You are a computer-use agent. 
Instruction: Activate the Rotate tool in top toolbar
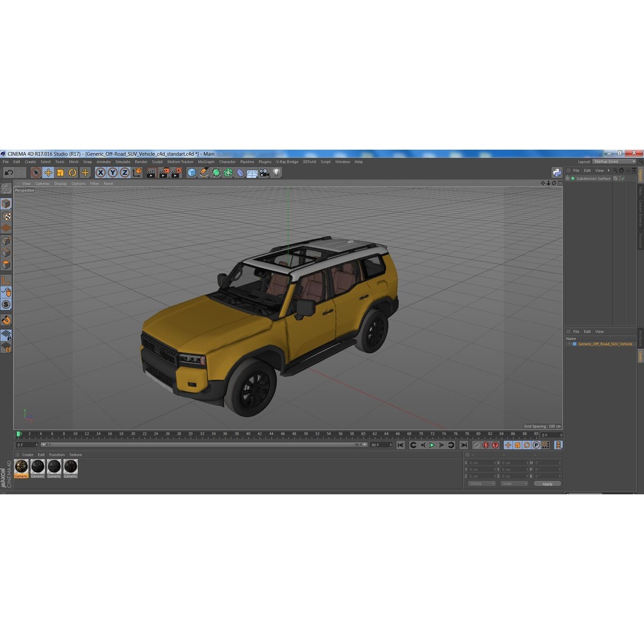tap(73, 173)
